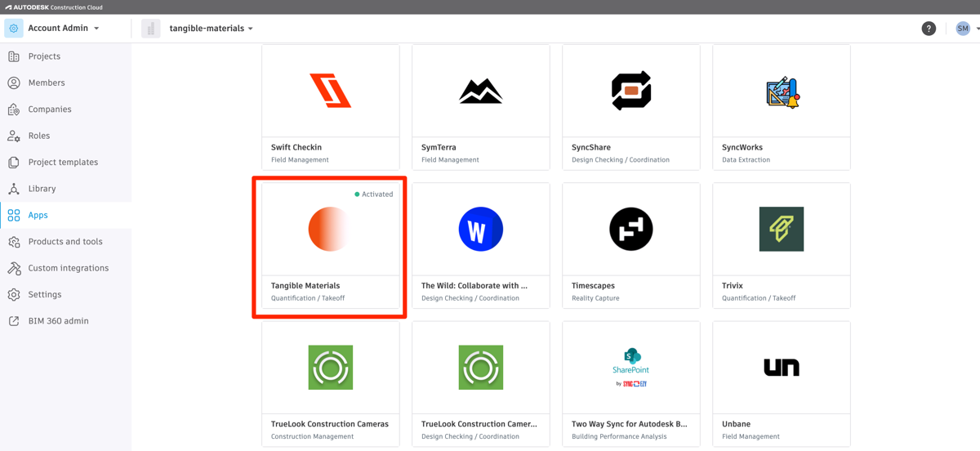Go to Members section
The image size is (980, 451).
[x=47, y=83]
